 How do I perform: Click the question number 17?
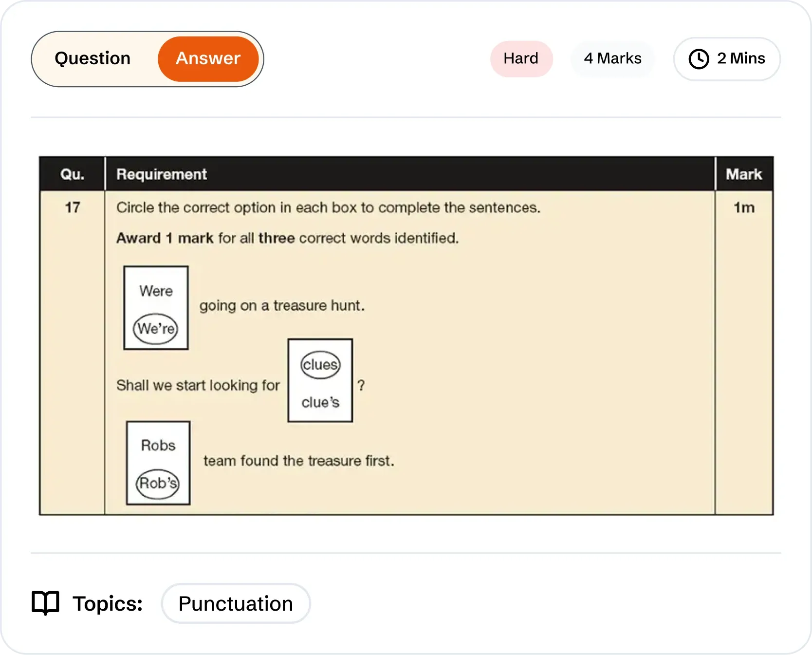[72, 206]
